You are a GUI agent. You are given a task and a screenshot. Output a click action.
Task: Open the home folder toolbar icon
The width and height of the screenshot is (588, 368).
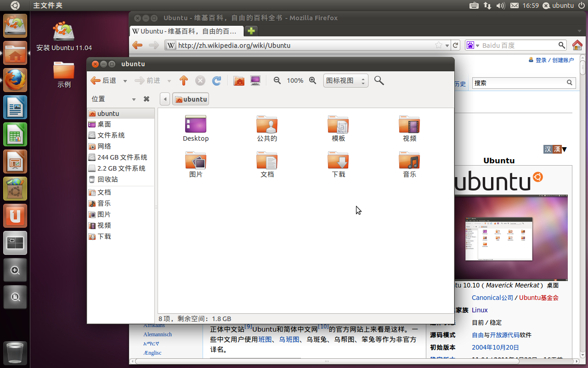(x=239, y=80)
